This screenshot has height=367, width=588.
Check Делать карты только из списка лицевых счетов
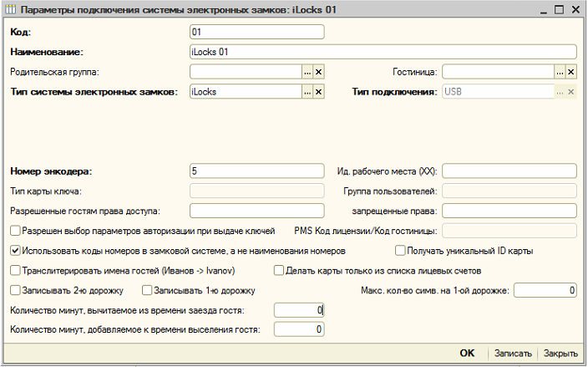coord(279,270)
